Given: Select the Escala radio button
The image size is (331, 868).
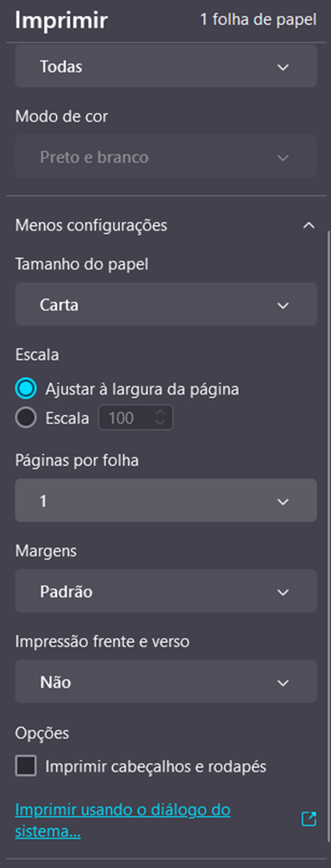Looking at the screenshot, I should point(26,418).
